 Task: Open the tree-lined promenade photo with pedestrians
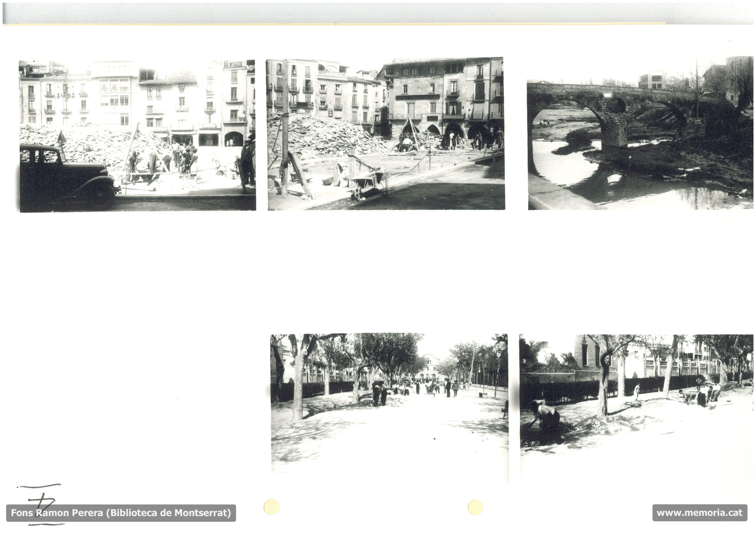[x=390, y=409]
